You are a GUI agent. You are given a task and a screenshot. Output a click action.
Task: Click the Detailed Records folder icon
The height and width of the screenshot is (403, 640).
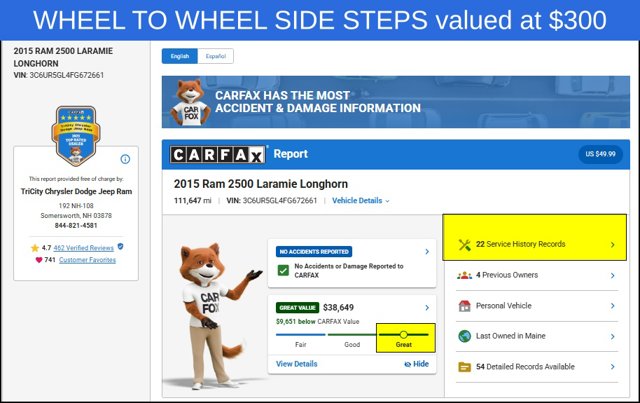click(x=464, y=367)
